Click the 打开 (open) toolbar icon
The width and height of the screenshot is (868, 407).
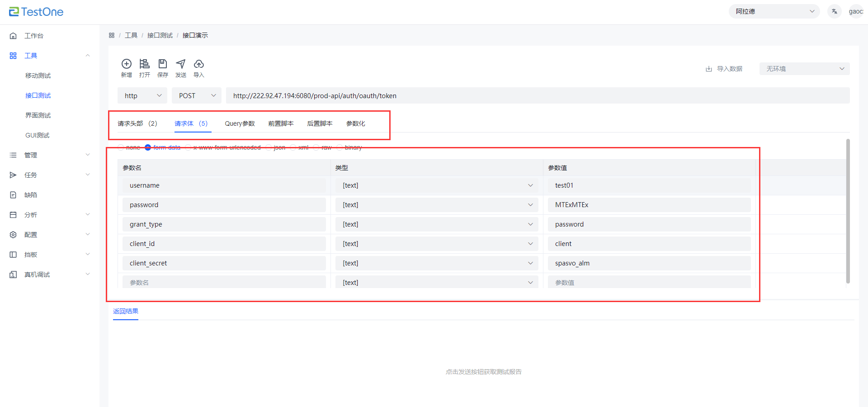(145, 64)
